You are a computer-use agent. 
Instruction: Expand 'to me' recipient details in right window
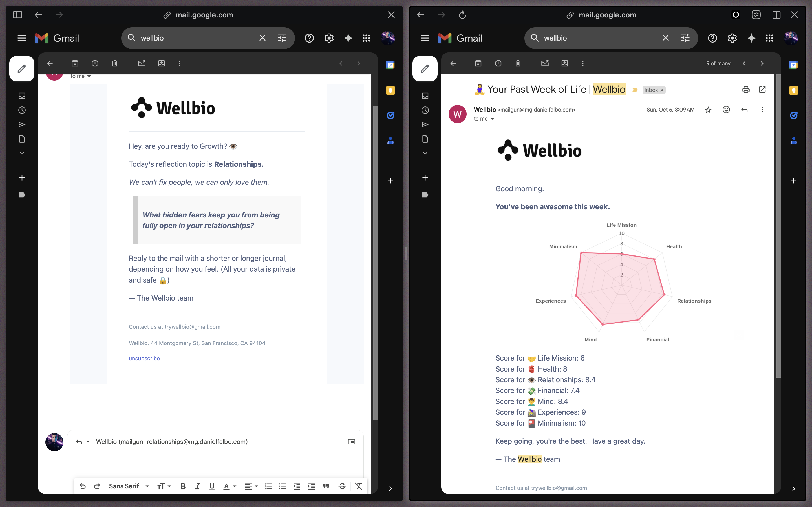click(492, 119)
